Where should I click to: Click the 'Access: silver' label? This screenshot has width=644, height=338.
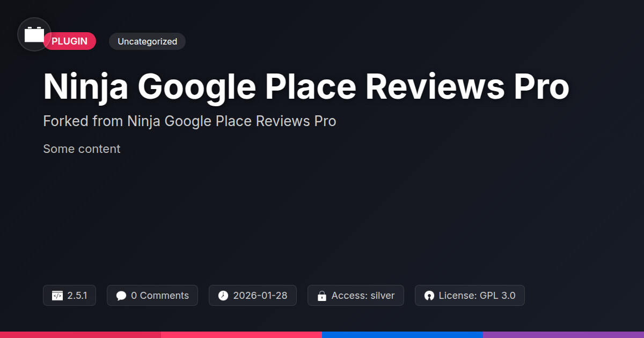(363, 296)
